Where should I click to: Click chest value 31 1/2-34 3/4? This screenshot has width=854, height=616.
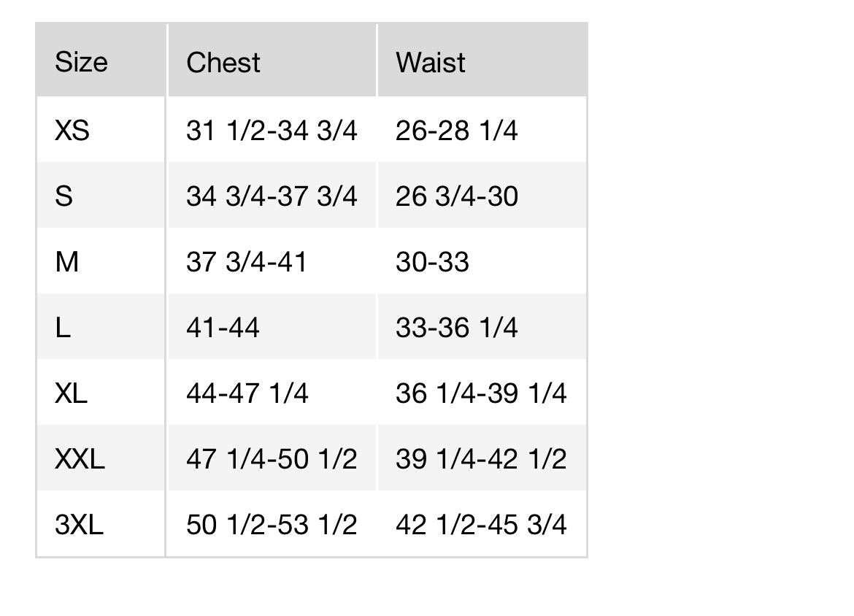[272, 131]
